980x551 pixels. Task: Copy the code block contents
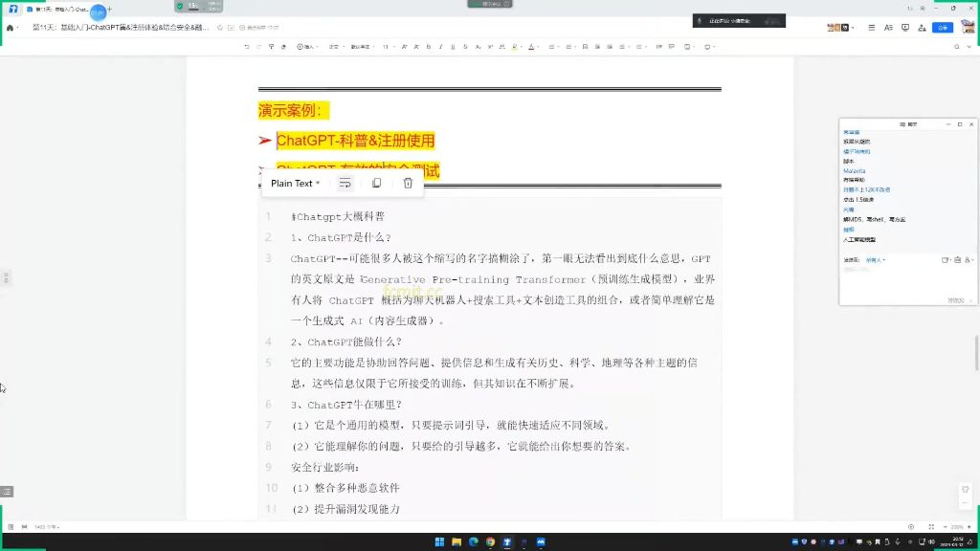click(x=376, y=183)
